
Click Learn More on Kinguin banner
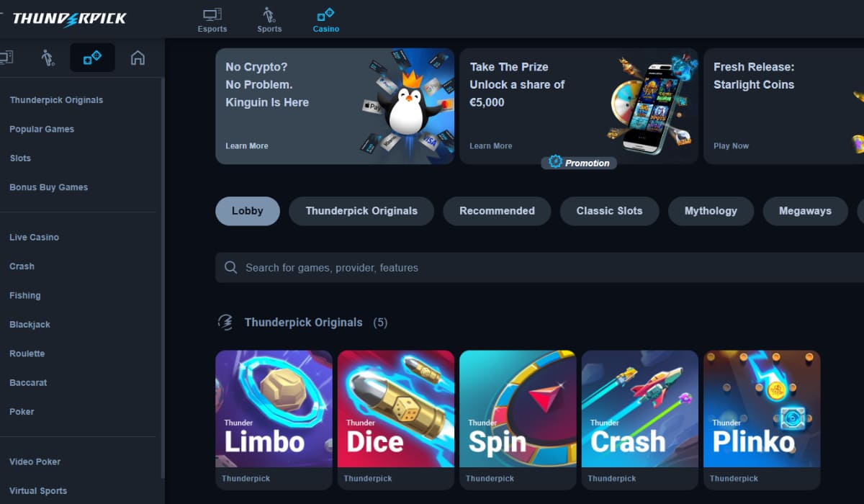coord(247,145)
